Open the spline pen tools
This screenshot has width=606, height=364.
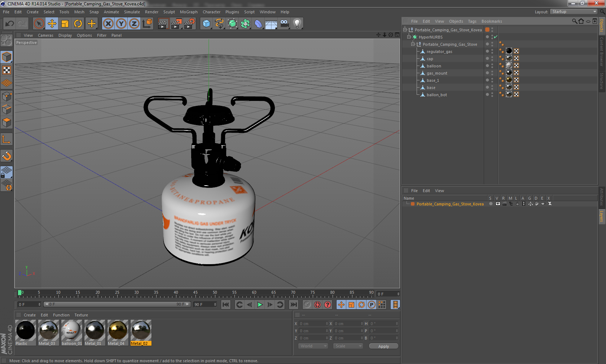[219, 24]
